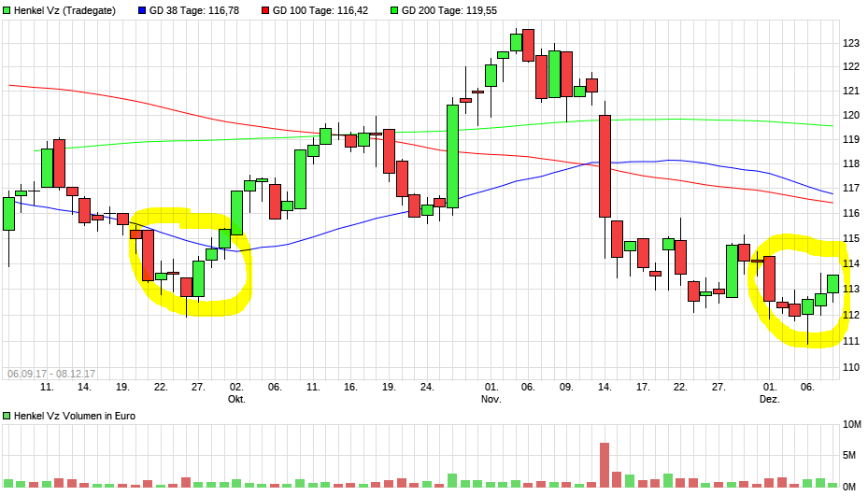This screenshot has width=868, height=496.
Task: Click the blue swatch for GD 38 Tage
Action: click(x=142, y=10)
